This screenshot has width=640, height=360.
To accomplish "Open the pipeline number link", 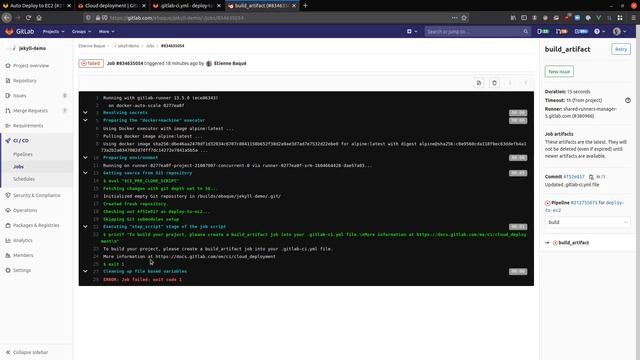I will tap(584, 202).
